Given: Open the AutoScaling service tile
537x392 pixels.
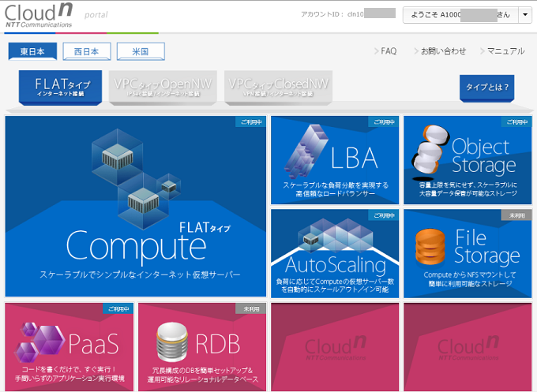Looking at the screenshot, I should [x=335, y=252].
